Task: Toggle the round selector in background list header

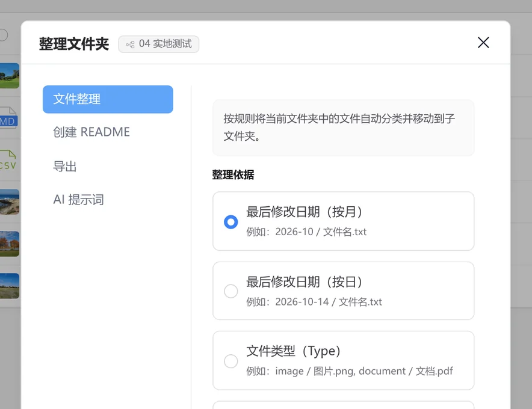Action: click(3, 35)
